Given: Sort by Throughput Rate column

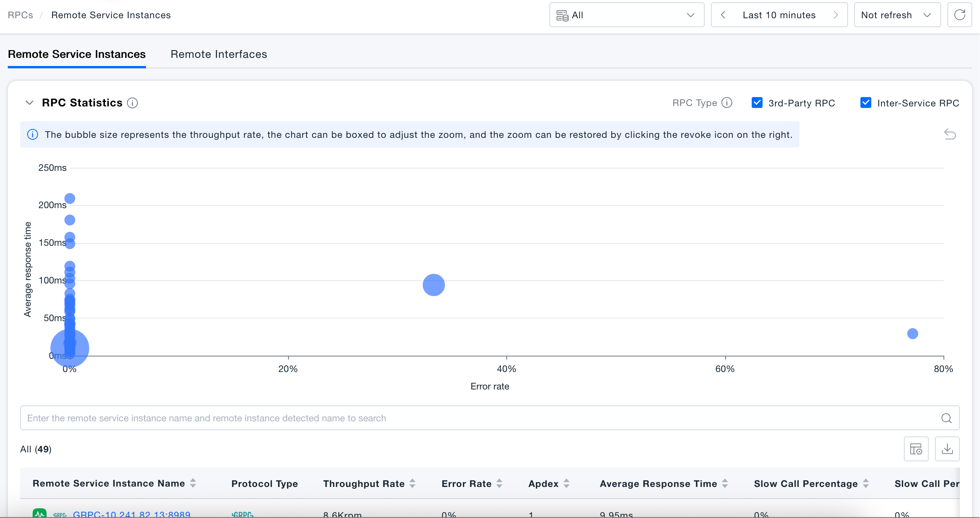Looking at the screenshot, I should click(x=412, y=483).
